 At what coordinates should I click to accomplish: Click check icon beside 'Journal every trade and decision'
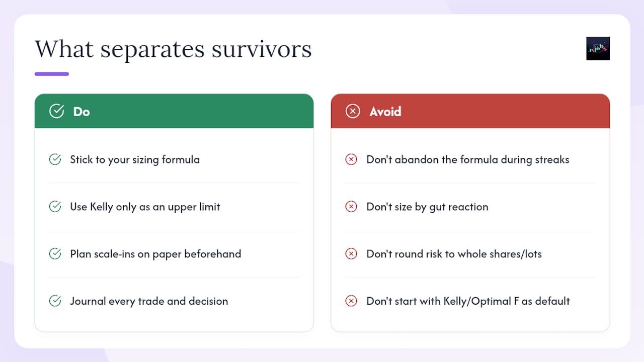[55, 301]
